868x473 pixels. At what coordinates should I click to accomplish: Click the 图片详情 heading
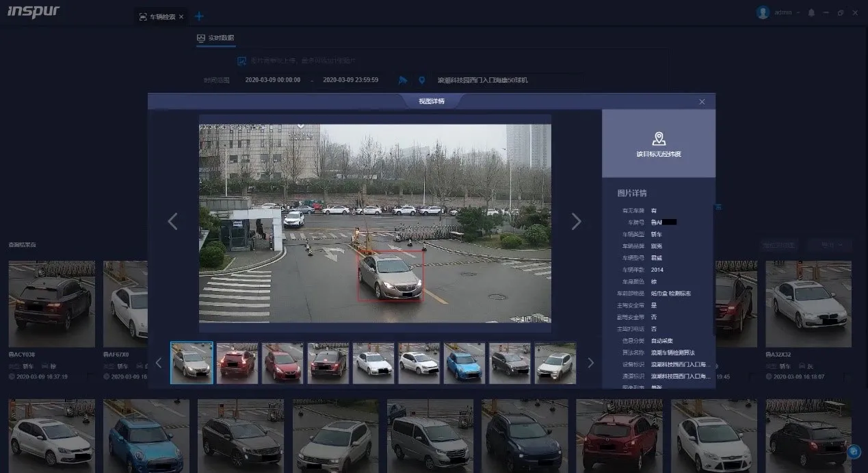tap(632, 193)
